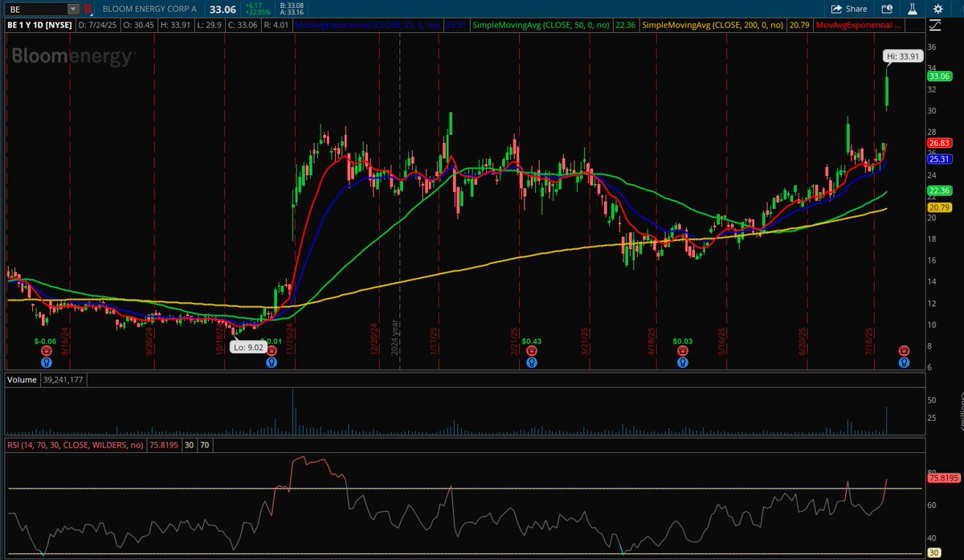
Task: Click the BE symbol input field
Action: [x=36, y=9]
